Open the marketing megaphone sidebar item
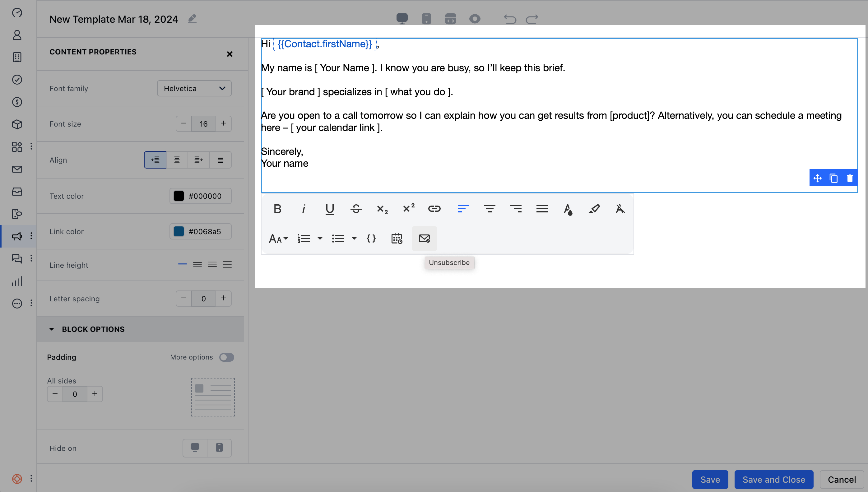The width and height of the screenshot is (868, 492). coord(17,236)
